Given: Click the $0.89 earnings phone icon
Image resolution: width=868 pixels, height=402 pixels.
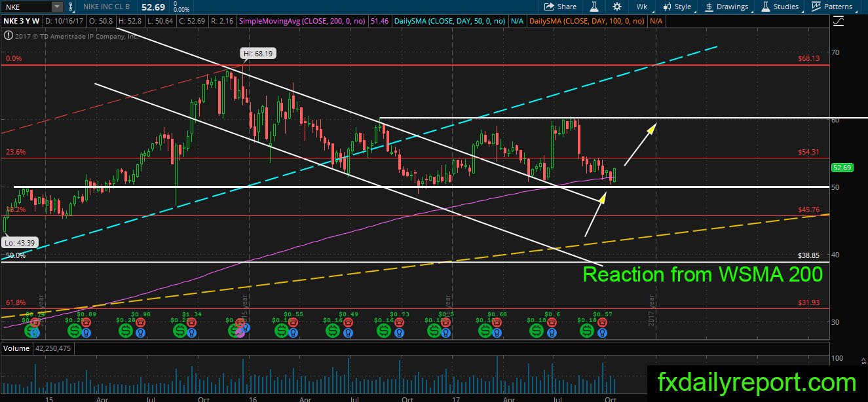Looking at the screenshot, I should pos(86,322).
